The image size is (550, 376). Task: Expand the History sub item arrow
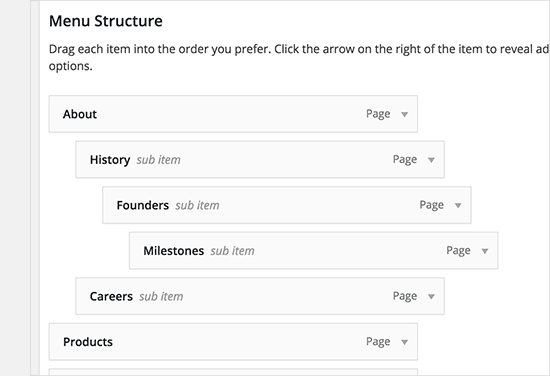(x=431, y=160)
